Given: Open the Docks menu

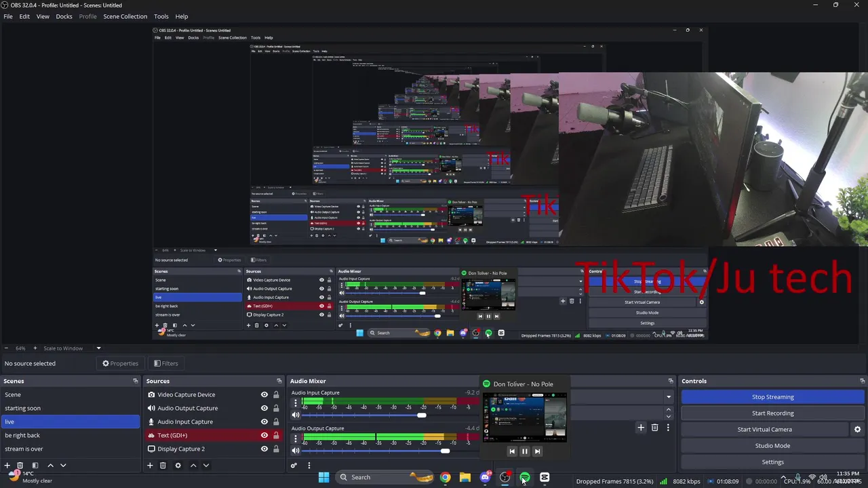Looking at the screenshot, I should (x=64, y=16).
